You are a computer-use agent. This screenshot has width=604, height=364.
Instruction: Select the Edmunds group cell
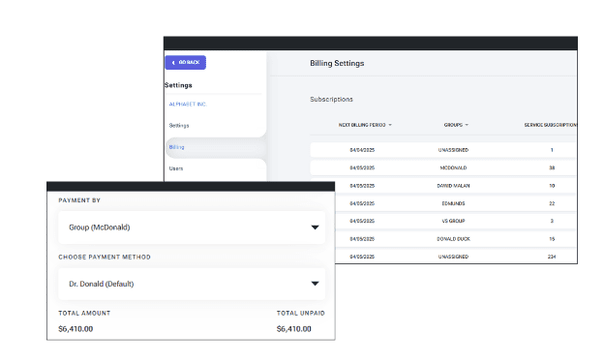point(453,203)
